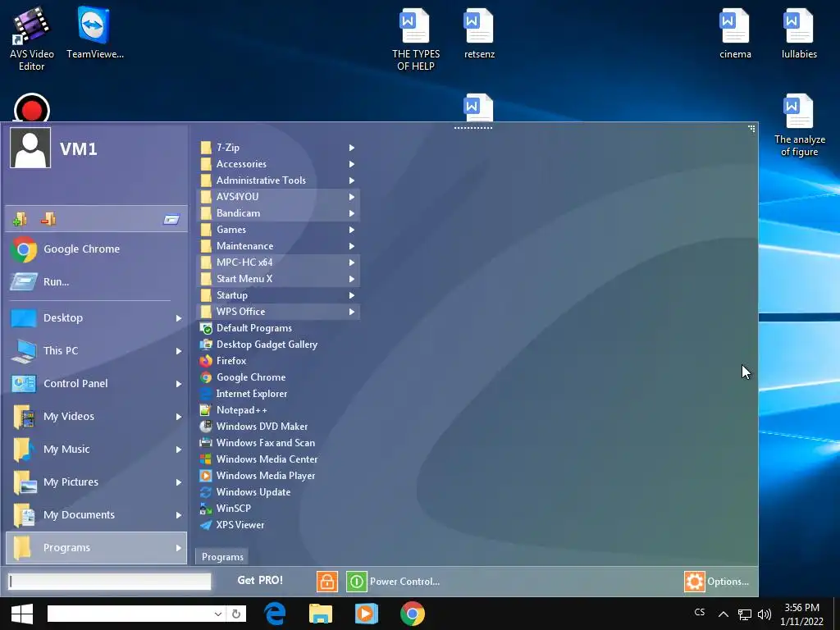The image size is (840, 630).
Task: Open the Control Panel menu entry
Action: (97, 384)
